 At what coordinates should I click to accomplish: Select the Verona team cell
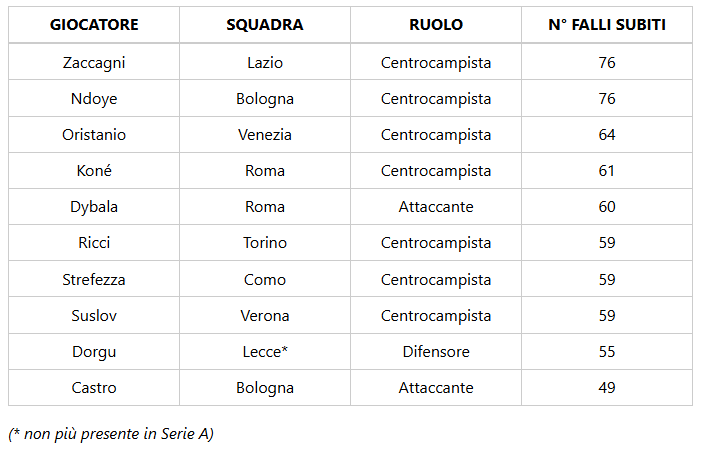pos(265,316)
